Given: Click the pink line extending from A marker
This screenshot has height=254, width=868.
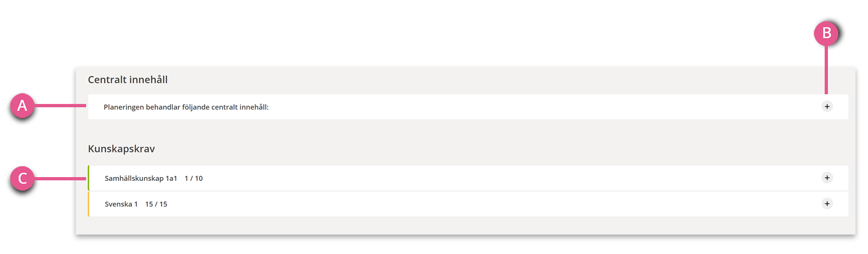Looking at the screenshot, I should [x=60, y=105].
